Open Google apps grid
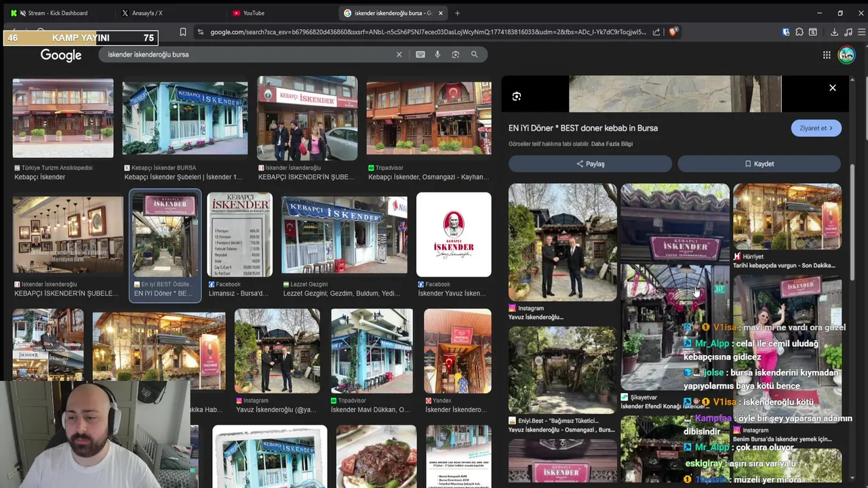The height and width of the screenshot is (488, 868). pos(827,55)
